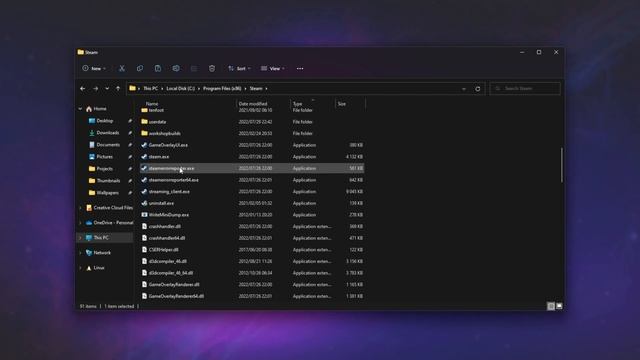Click the Paste icon in toolbar

[158, 69]
